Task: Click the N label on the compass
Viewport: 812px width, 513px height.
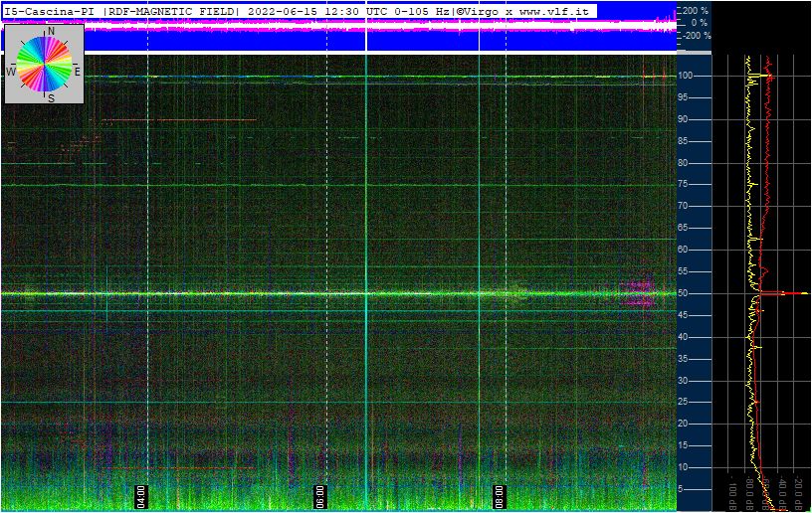Action: coord(51,32)
